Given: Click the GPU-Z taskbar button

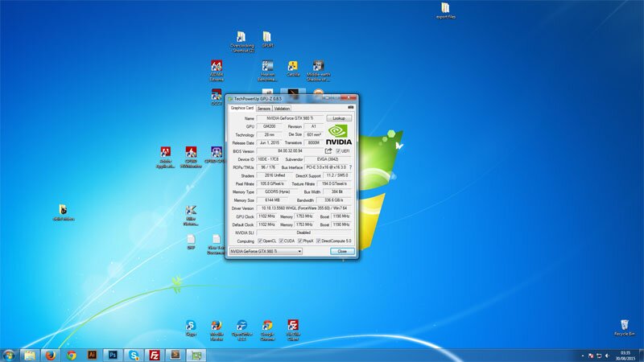Looking at the screenshot, I should coord(196,355).
